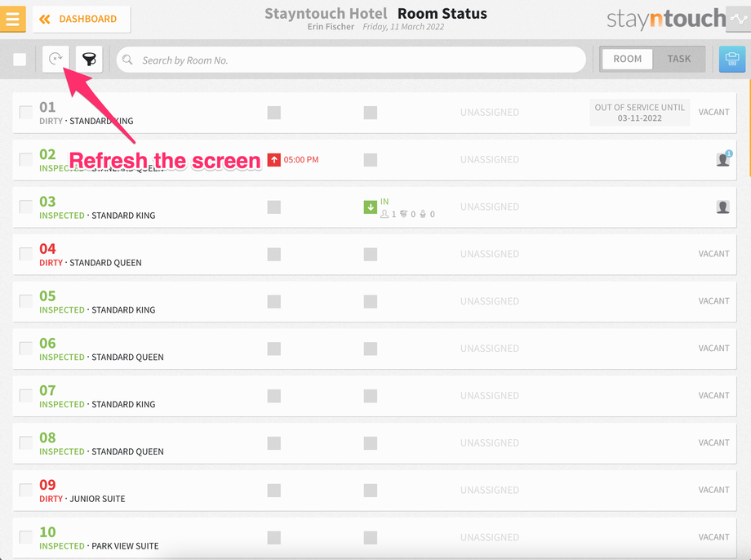751x560 pixels.
Task: Click INSPECTED · PARK VIEW SUITE label
Action: tap(99, 546)
